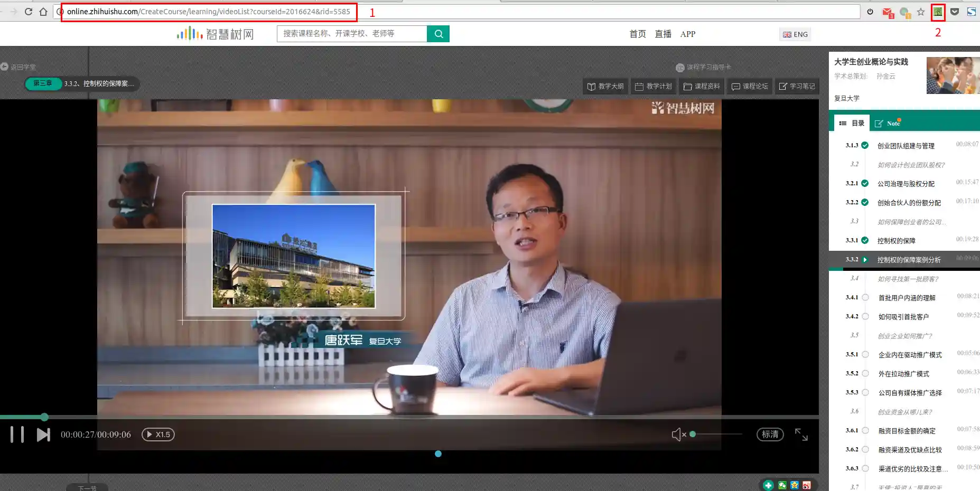Viewport: 980px width, 491px height.
Task: Click the green search magnifier button
Action: [438, 34]
